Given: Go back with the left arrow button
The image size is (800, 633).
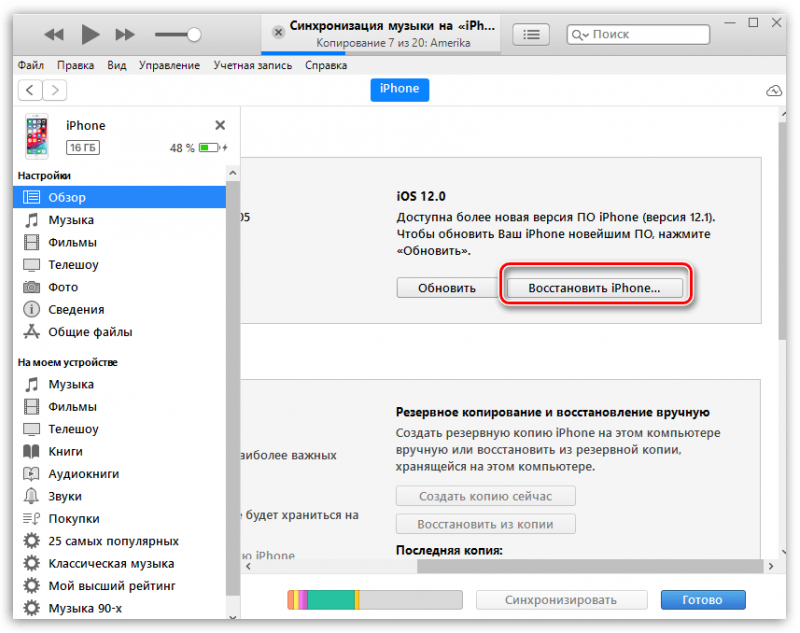Looking at the screenshot, I should [30, 90].
